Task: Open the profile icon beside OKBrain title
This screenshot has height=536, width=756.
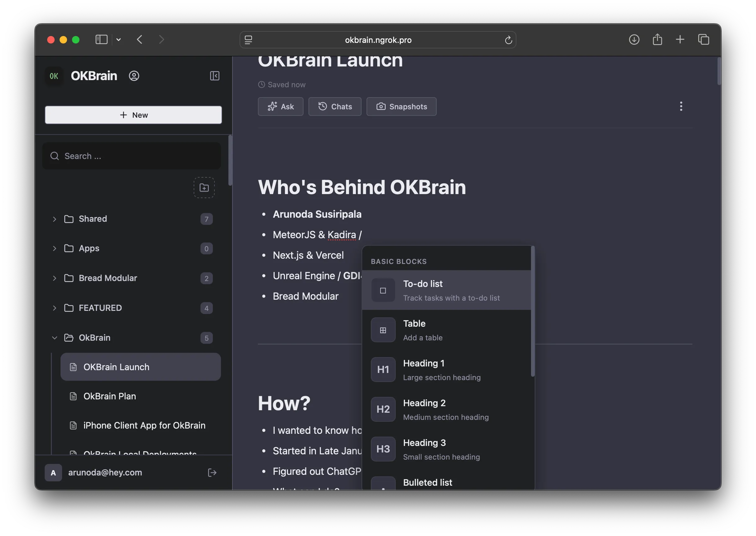Action: point(134,76)
